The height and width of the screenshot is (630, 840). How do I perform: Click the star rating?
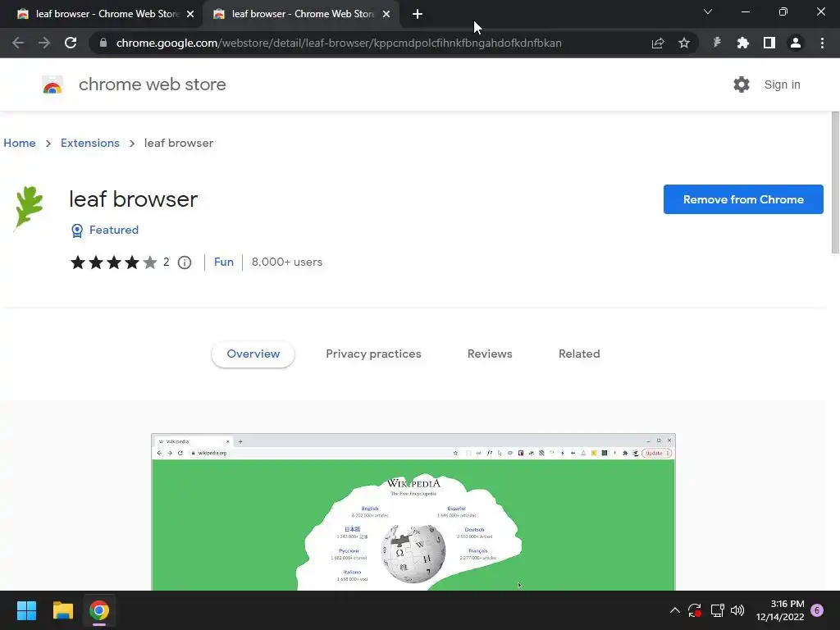[113, 262]
